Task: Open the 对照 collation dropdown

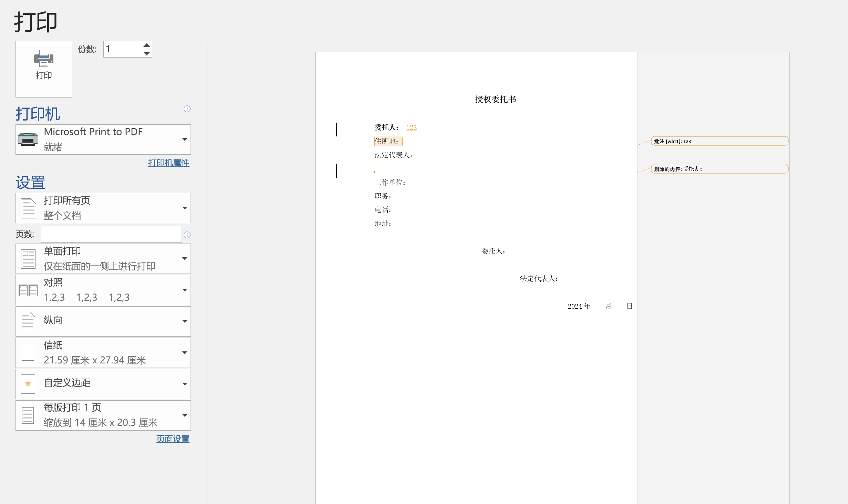Action: [x=103, y=290]
